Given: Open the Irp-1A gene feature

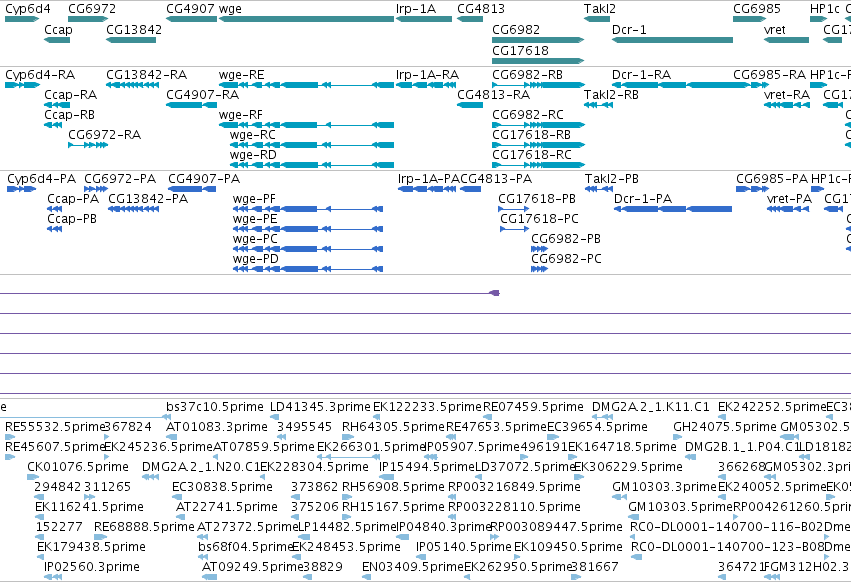Looking at the screenshot, I should pos(424,19).
